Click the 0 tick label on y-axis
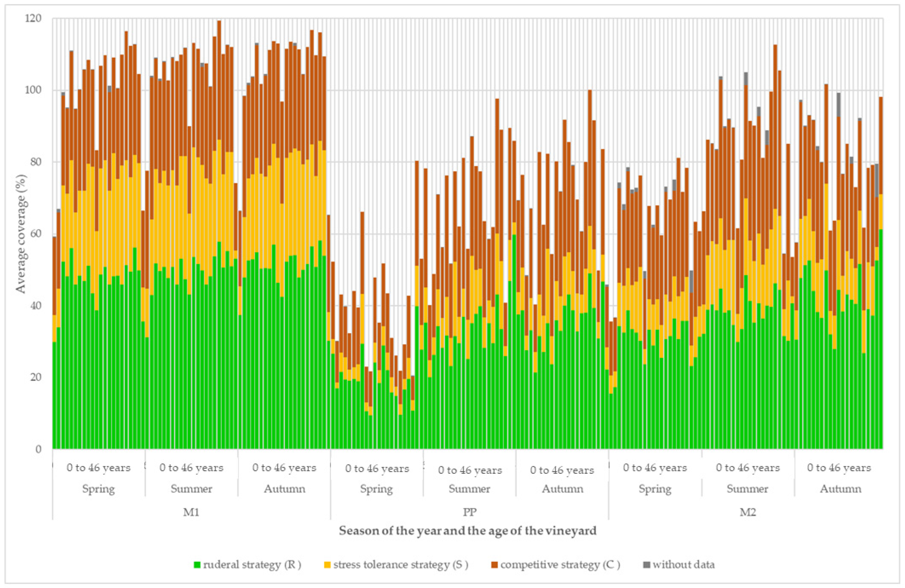Image resolution: width=905 pixels, height=588 pixels. pyautogui.click(x=38, y=449)
